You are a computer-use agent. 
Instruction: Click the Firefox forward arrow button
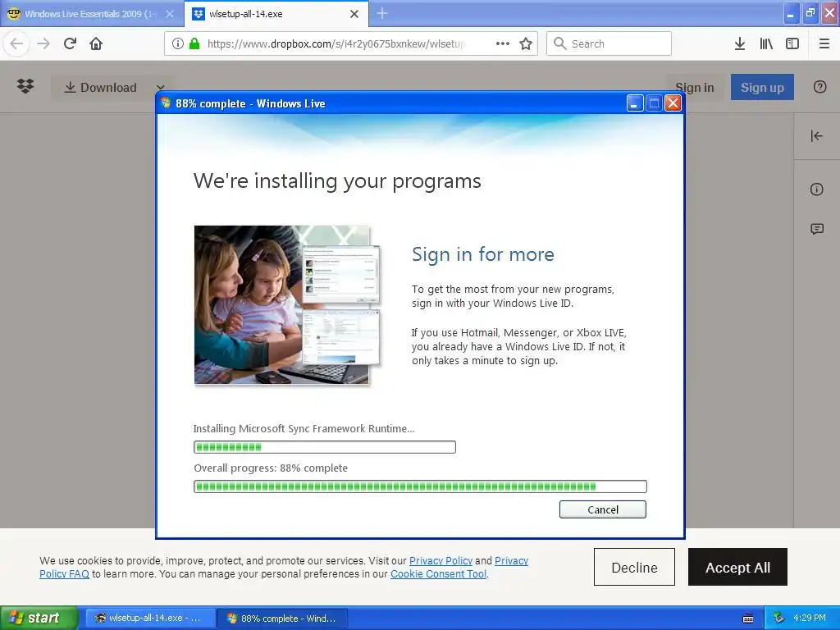[x=43, y=43]
